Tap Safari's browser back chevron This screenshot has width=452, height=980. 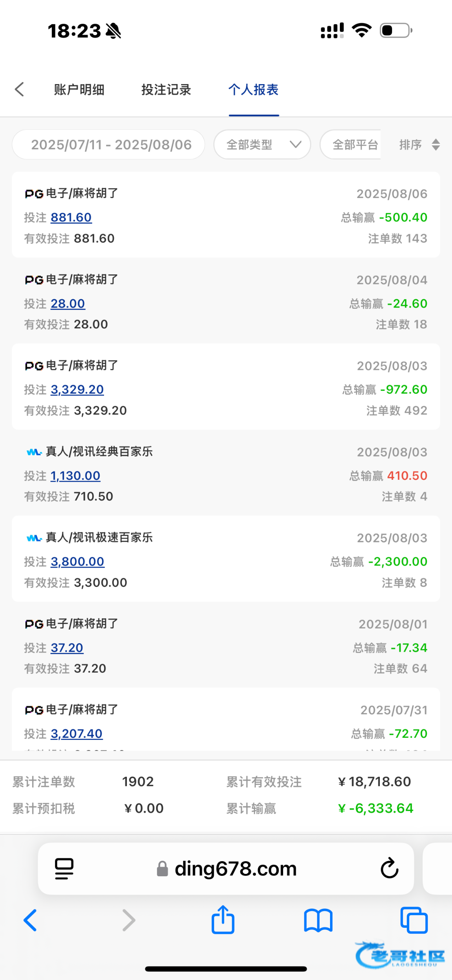[31, 920]
